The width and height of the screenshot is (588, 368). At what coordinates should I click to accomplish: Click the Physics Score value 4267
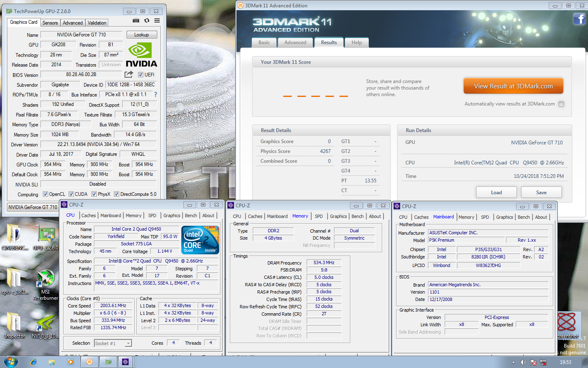coord(325,151)
